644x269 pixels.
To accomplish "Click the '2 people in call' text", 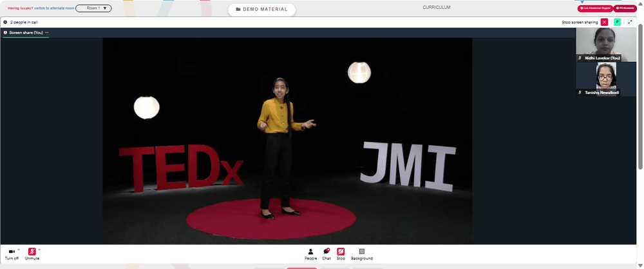I will [x=24, y=22].
